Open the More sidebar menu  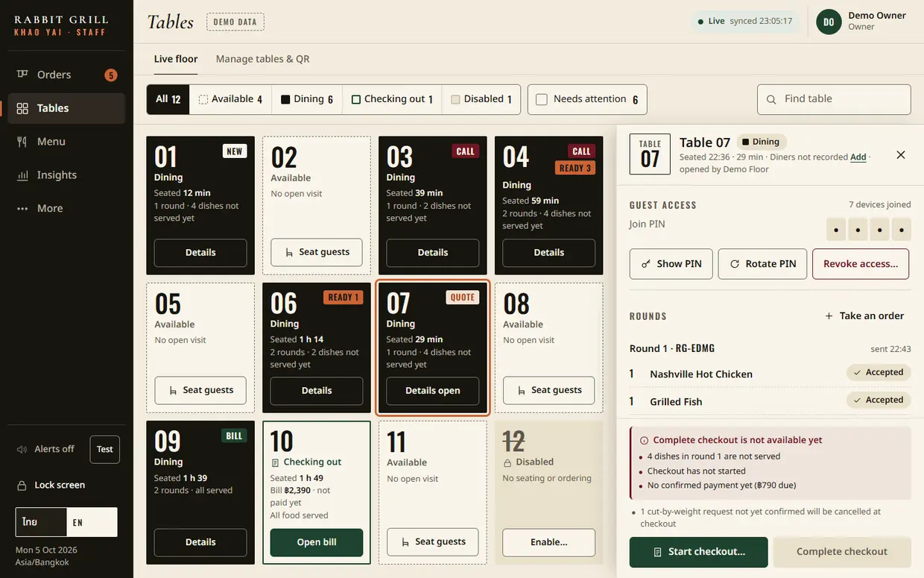[x=66, y=208]
